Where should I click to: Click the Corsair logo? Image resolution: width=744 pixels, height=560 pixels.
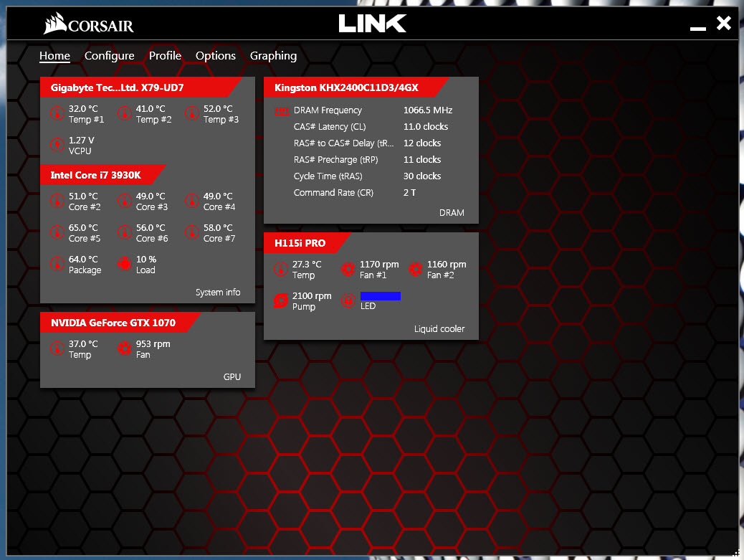[x=89, y=23]
